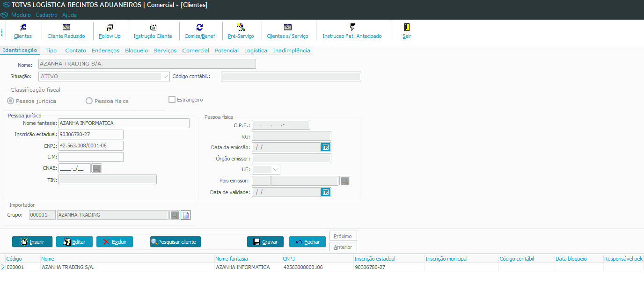Screen dimensions: 644x291
Task: Click the Órgão emissor field
Action: 292,159
